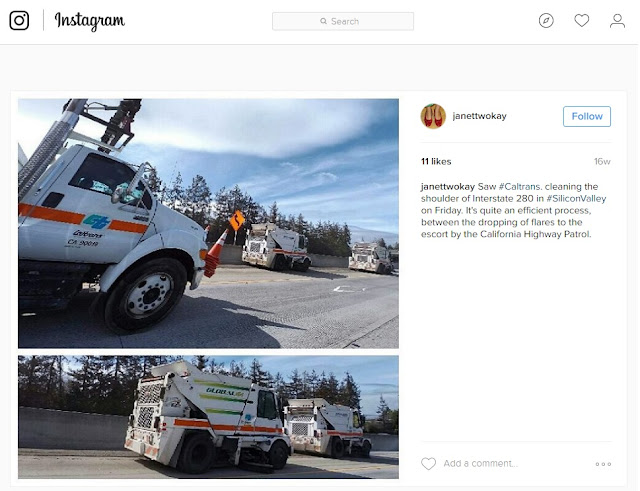The image size is (640, 491).
Task: Open the #SiliconValley hashtag
Action: (x=576, y=198)
